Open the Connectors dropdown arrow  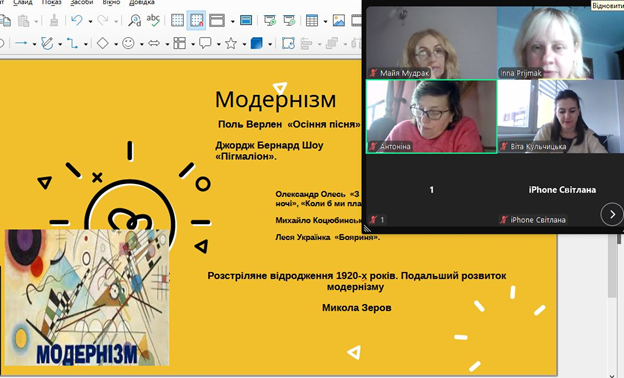point(86,44)
